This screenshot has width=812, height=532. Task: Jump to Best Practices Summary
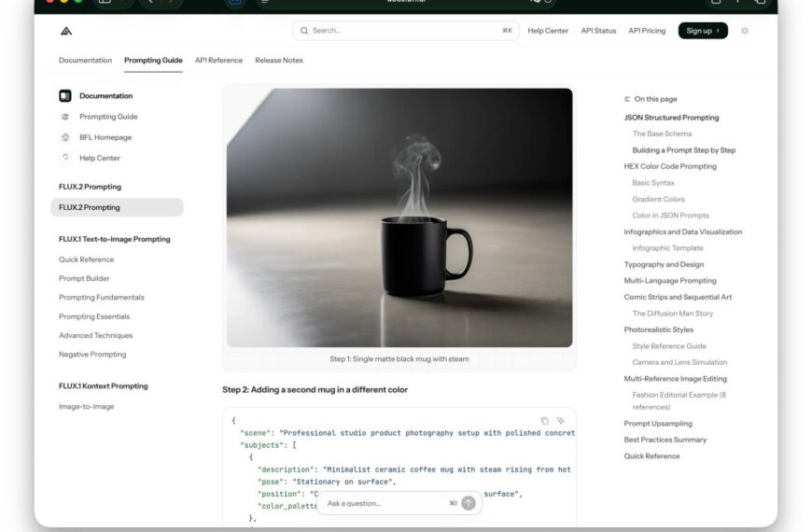[665, 440]
